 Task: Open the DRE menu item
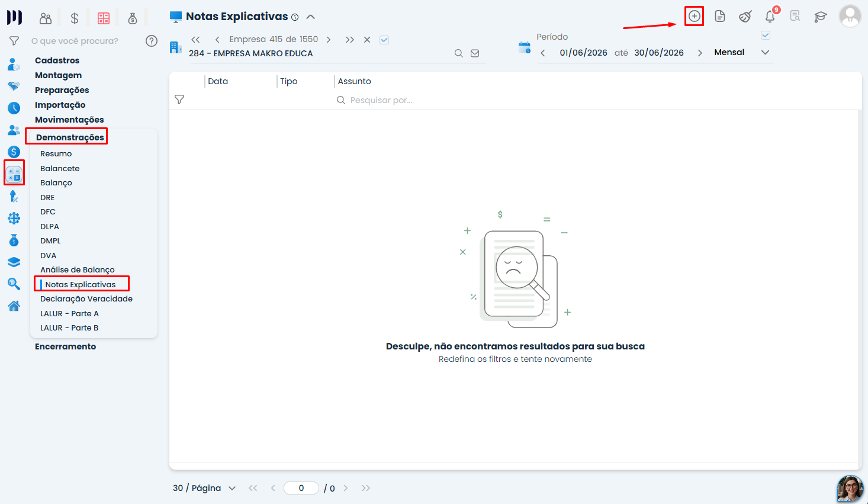click(x=47, y=197)
